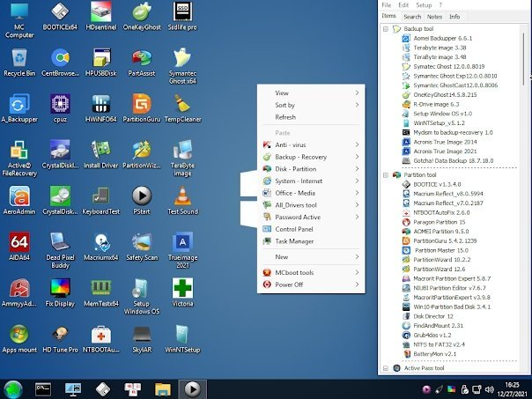Image resolution: width=532 pixels, height=399 pixels.
Task: Launch TempCleaner broom icon
Action: tap(182, 108)
